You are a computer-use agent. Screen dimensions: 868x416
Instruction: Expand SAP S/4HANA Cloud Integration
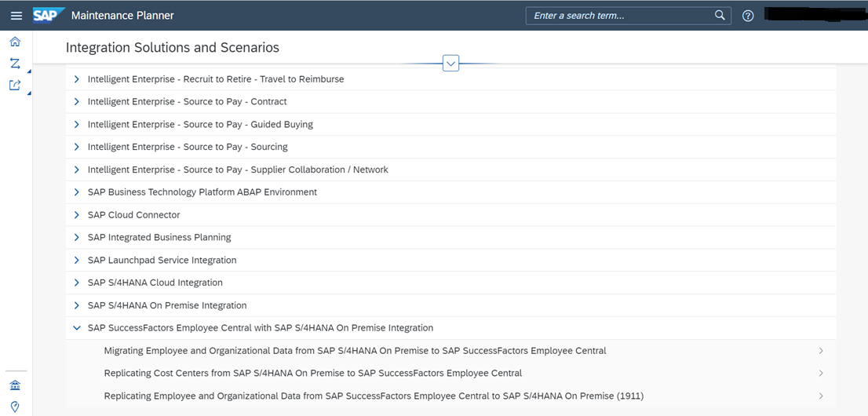[x=76, y=283]
